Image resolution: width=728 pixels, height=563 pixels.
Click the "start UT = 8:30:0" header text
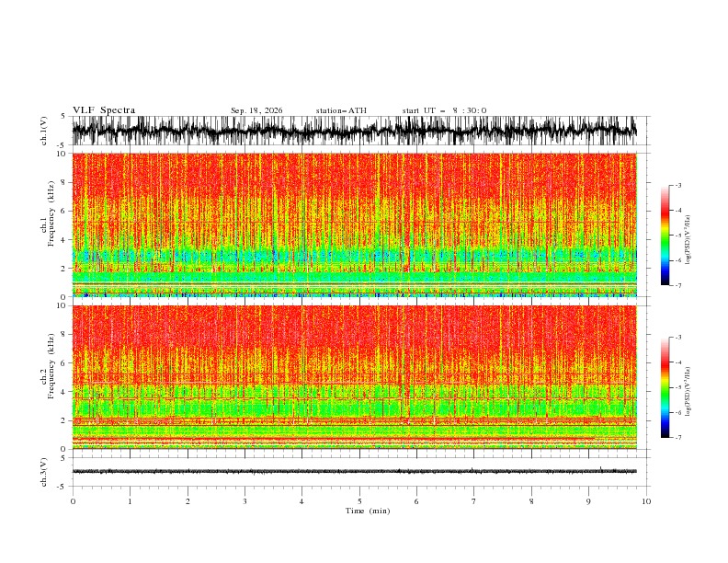[x=444, y=110]
